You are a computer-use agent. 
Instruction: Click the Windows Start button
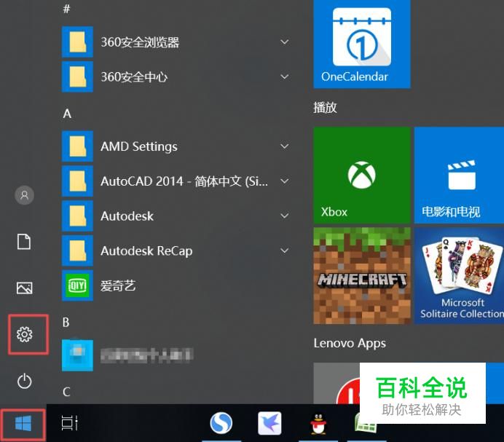(23, 423)
